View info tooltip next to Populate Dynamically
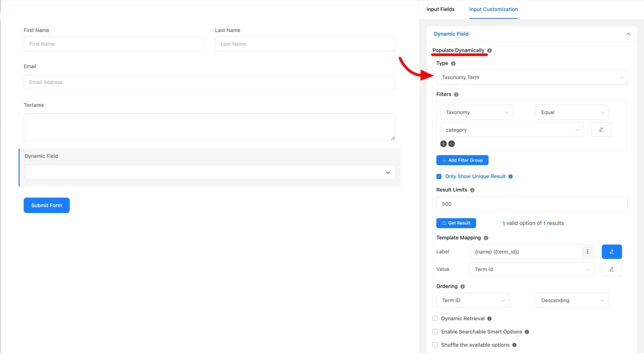 489,50
